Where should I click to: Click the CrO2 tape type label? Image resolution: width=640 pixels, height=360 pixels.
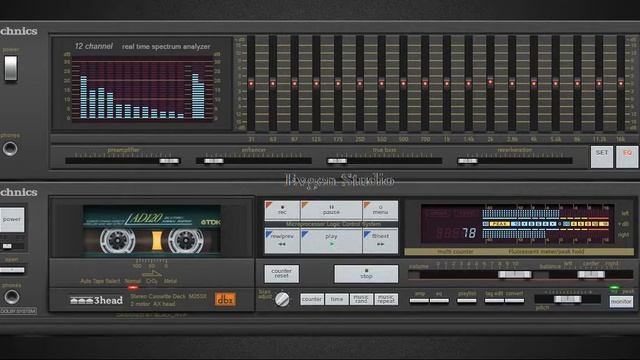(152, 281)
